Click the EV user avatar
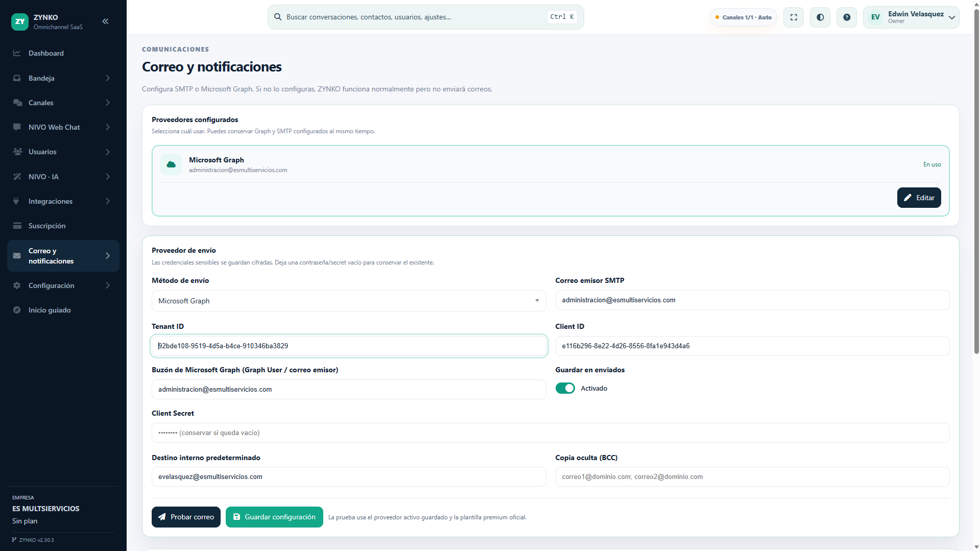Image resolution: width=980 pixels, height=551 pixels. [x=875, y=17]
